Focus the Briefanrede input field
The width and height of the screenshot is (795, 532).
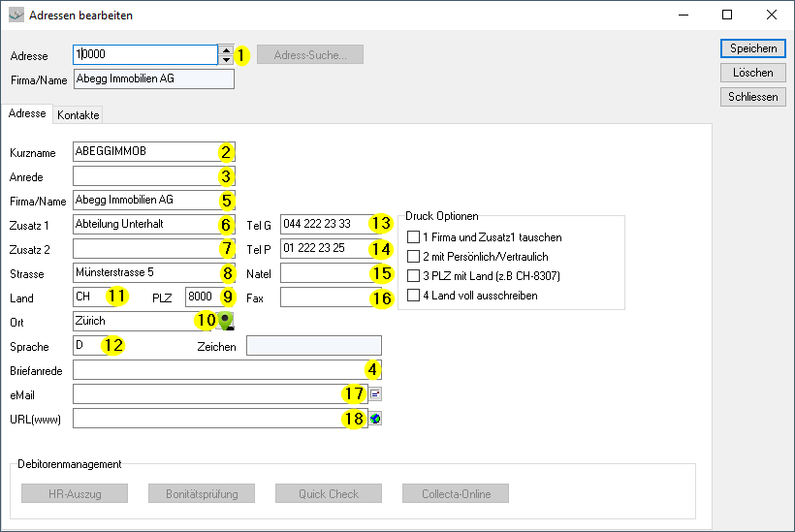227,370
